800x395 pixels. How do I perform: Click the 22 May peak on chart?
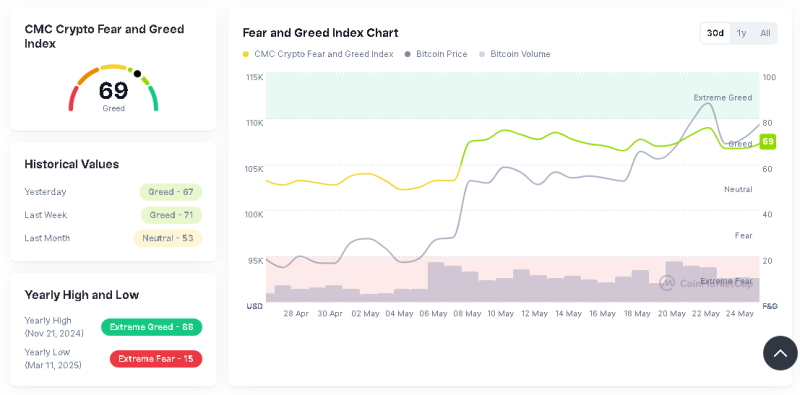pyautogui.click(x=708, y=104)
